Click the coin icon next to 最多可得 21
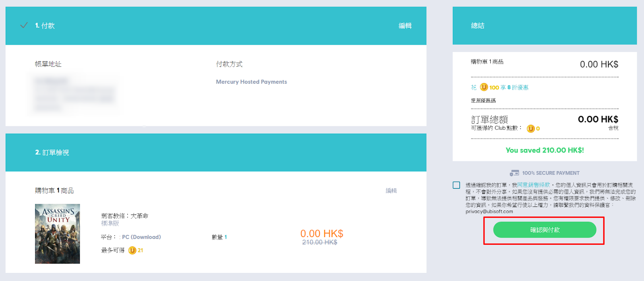 (x=132, y=250)
